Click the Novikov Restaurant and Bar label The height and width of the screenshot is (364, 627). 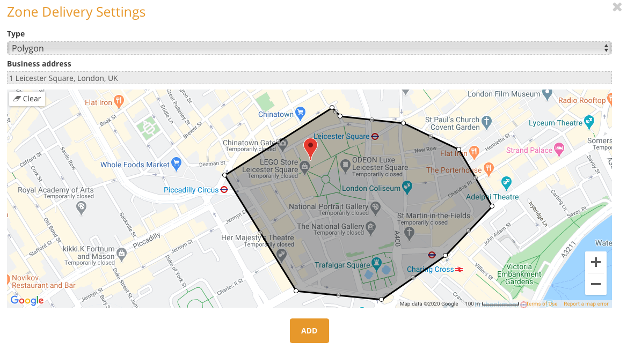43,281
